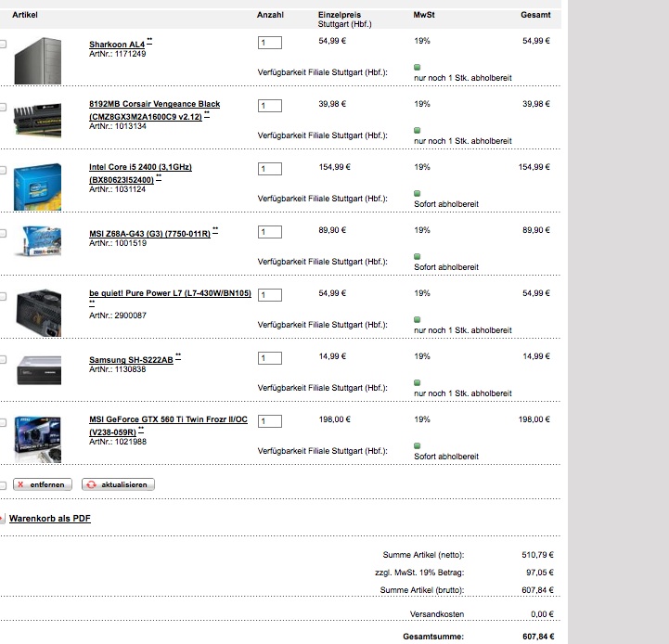The image size is (669, 644).
Task: Click quantity field for Sharkoon AL4
Action: click(270, 43)
